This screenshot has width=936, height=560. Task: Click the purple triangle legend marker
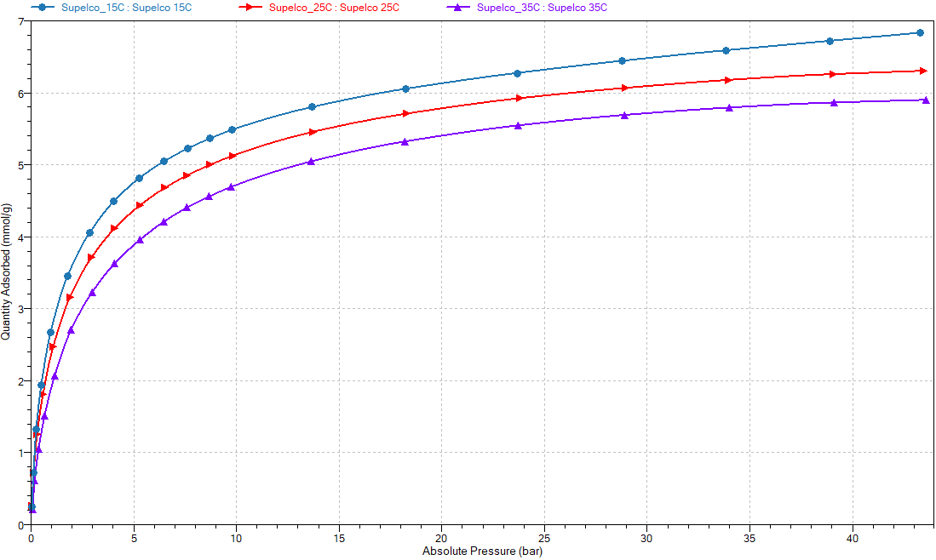click(x=458, y=8)
